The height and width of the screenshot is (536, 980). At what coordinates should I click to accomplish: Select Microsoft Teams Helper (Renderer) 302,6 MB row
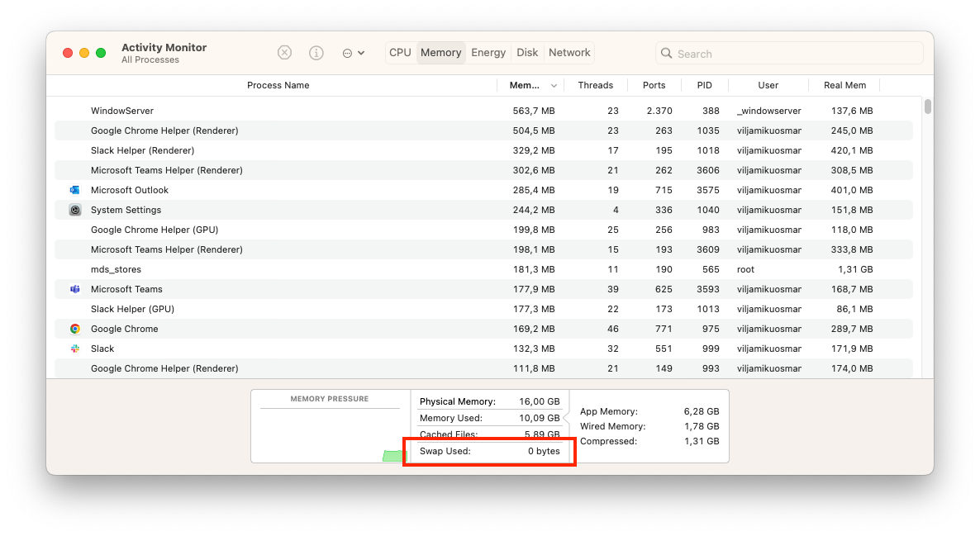pyautogui.click(x=483, y=170)
